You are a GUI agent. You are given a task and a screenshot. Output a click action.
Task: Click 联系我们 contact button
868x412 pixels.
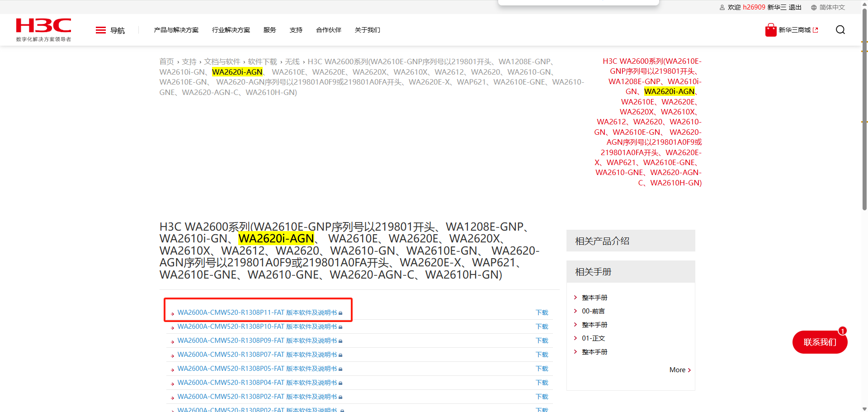tap(820, 342)
